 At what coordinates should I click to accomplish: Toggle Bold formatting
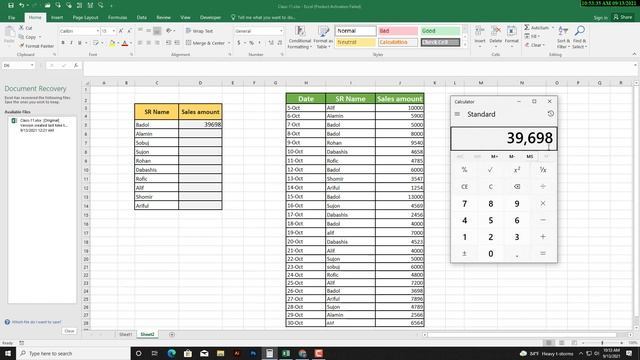tap(63, 43)
